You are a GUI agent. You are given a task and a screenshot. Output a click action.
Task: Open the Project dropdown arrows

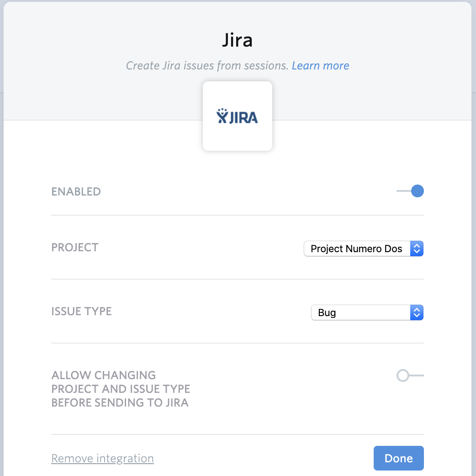click(x=416, y=249)
